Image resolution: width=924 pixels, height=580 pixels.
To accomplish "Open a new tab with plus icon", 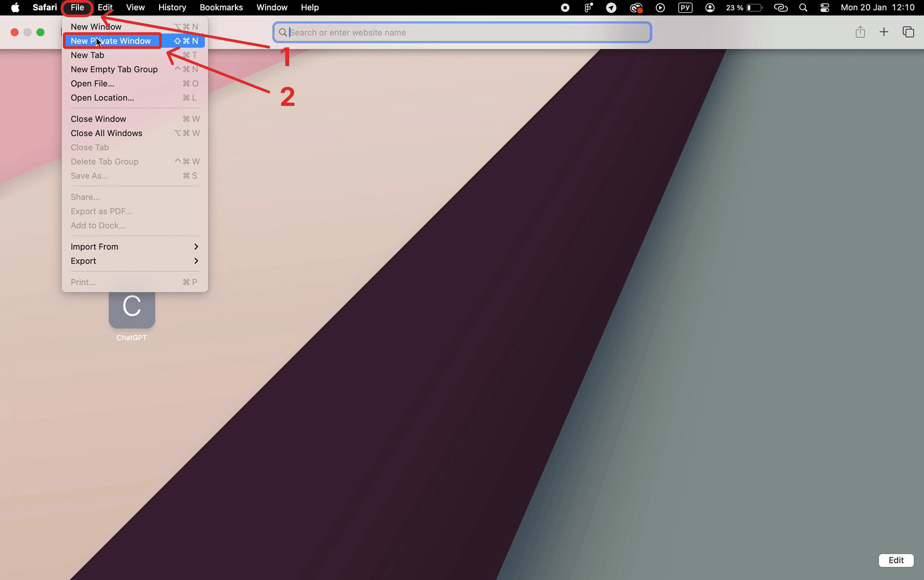I will tap(884, 32).
